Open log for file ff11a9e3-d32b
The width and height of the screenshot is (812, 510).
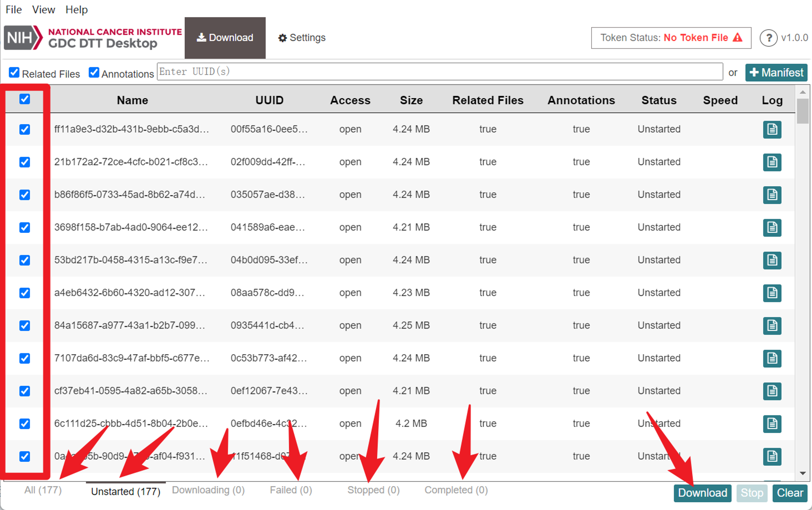[772, 129]
